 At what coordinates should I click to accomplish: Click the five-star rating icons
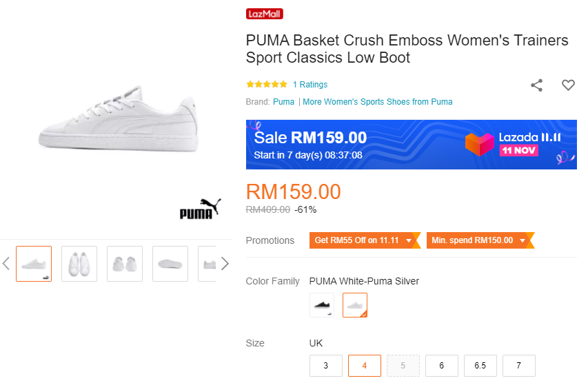[266, 85]
